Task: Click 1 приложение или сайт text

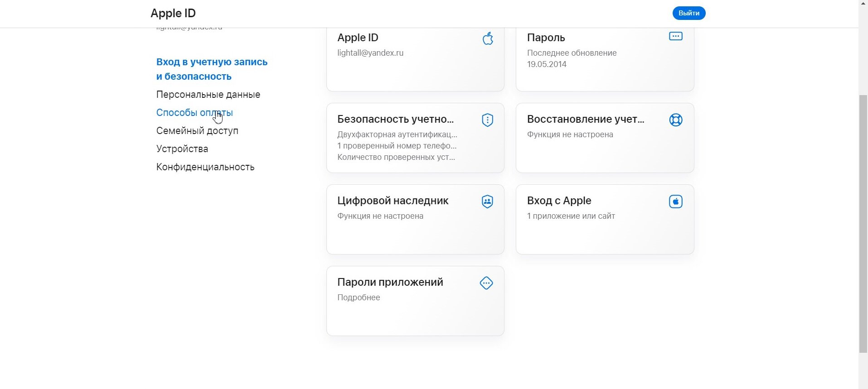Action: [571, 216]
